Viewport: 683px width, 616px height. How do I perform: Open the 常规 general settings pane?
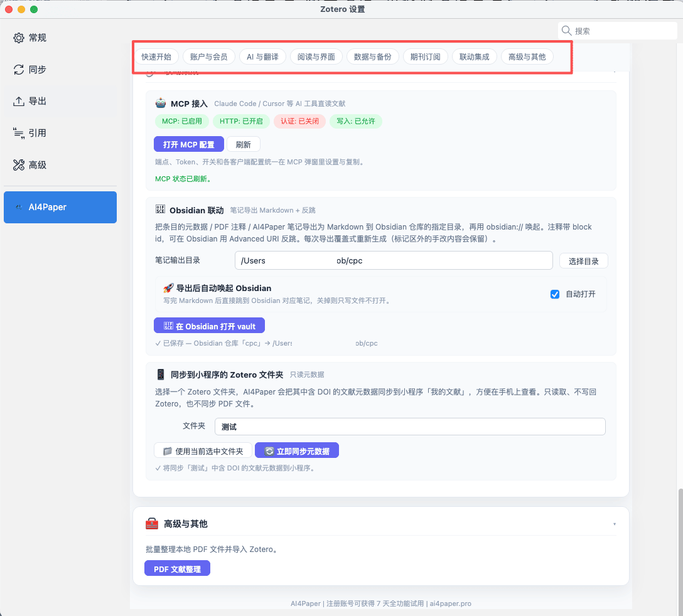(60, 38)
